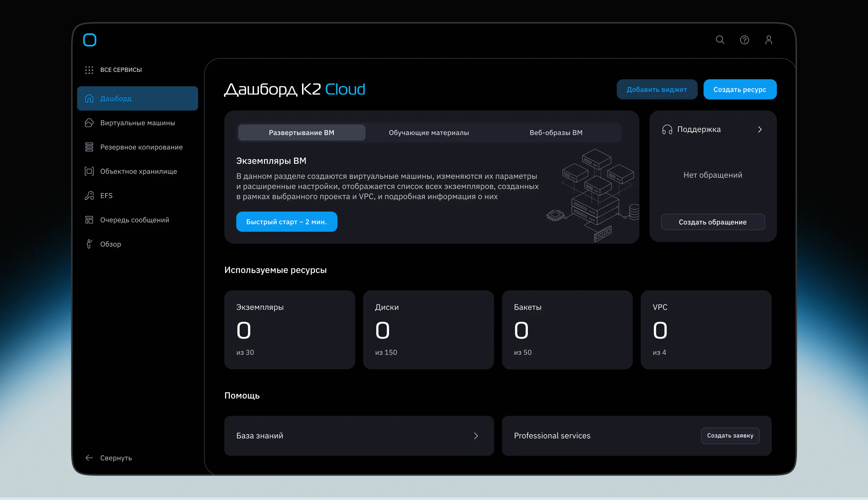Expand the Поддержка widget chevron

[760, 130]
